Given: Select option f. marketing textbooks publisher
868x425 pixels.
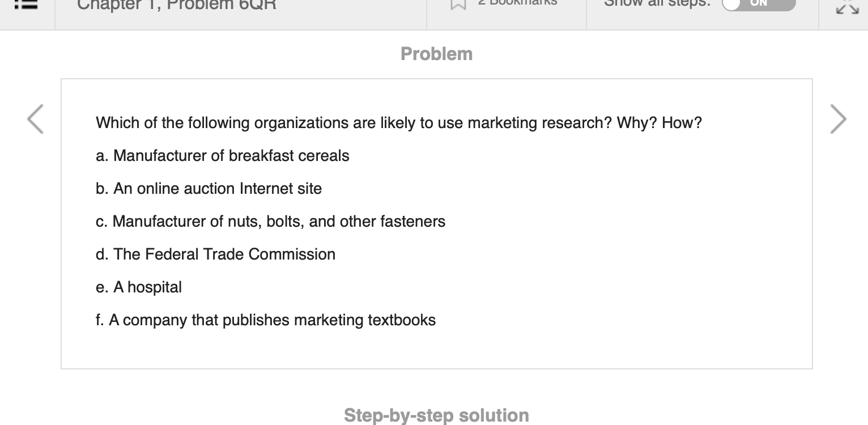Looking at the screenshot, I should click(x=266, y=320).
